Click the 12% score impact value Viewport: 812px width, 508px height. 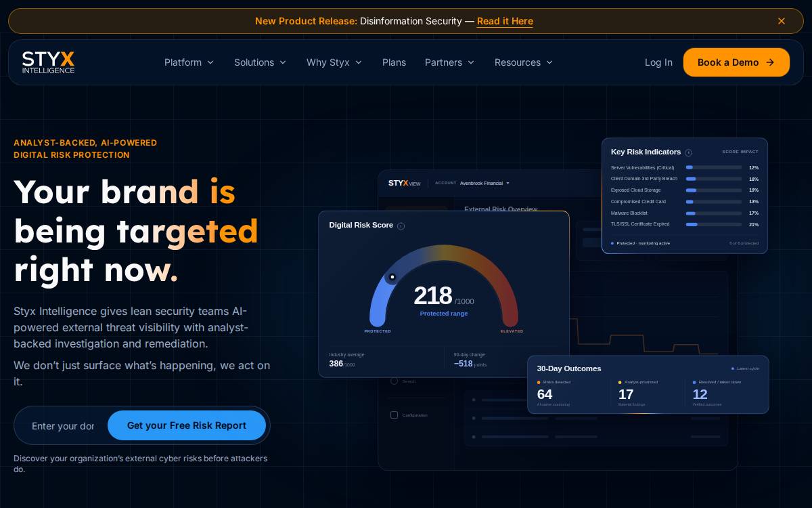(754, 167)
